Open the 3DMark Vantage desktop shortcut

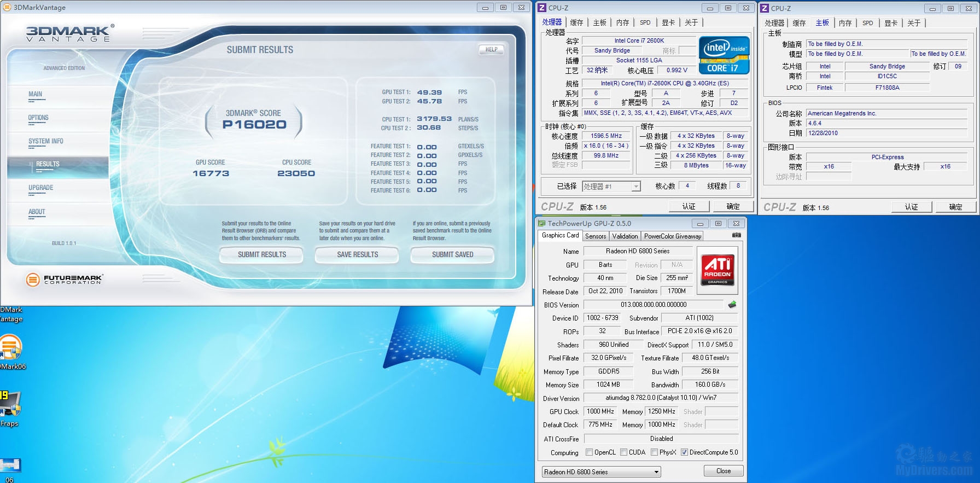[10, 314]
